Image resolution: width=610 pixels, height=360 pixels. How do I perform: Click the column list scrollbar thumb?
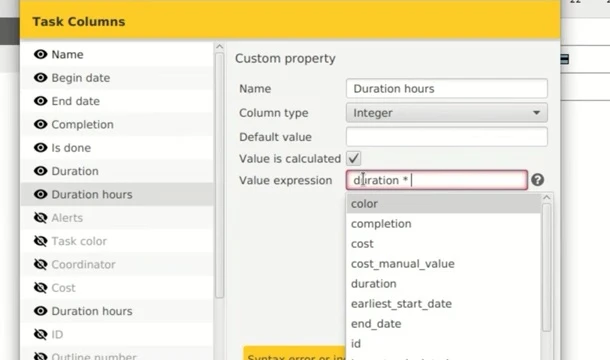(x=219, y=175)
